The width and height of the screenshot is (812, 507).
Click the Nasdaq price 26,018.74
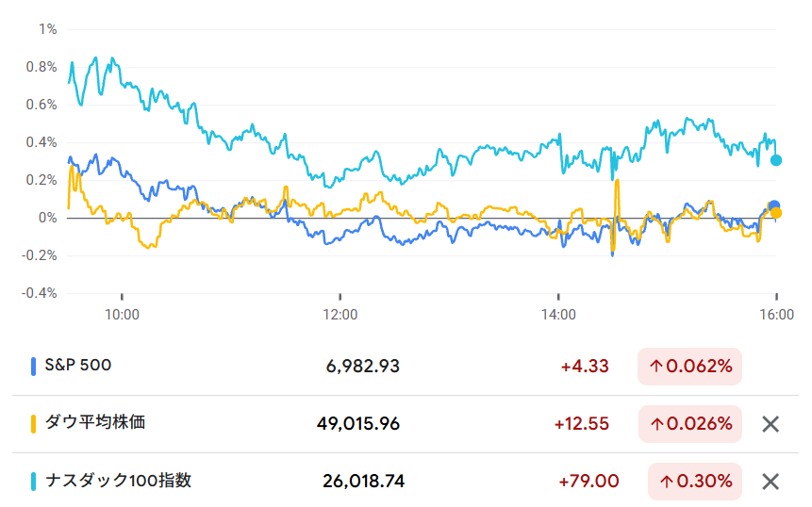click(363, 482)
